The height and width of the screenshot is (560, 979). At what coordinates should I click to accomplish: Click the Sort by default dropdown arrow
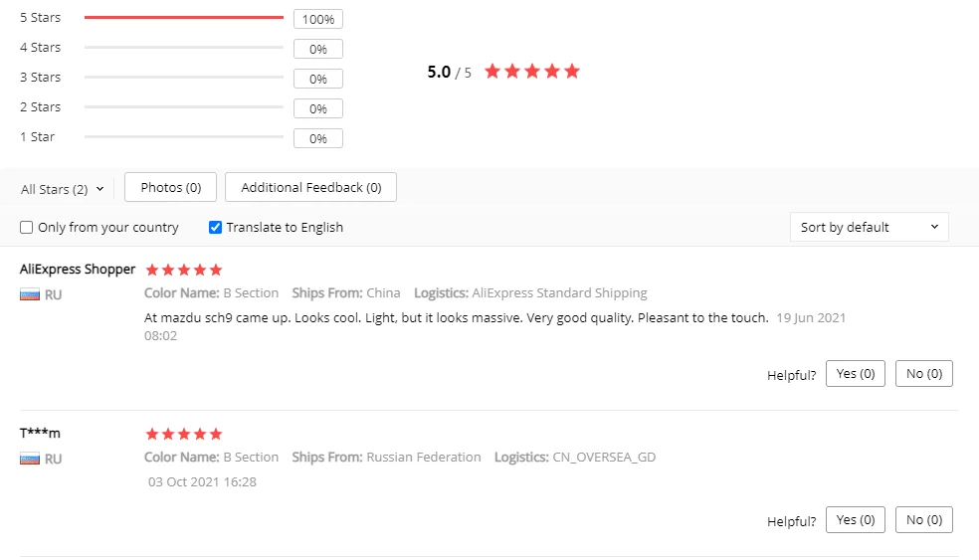coord(934,227)
